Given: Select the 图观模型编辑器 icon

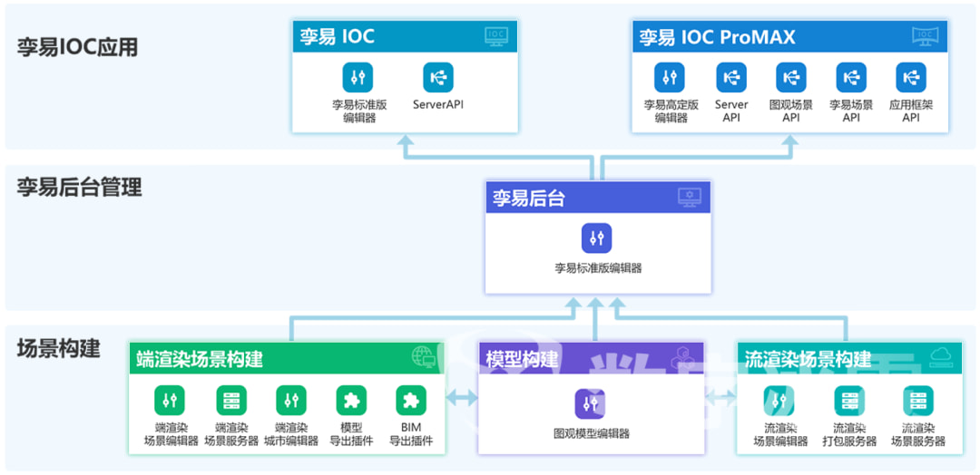Looking at the screenshot, I should tap(591, 403).
